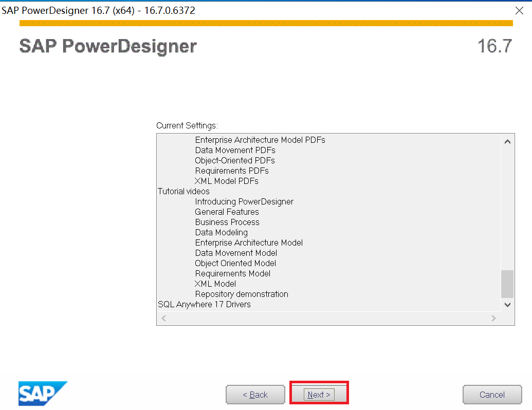Cancel the PowerDesigner installation

pos(492,395)
